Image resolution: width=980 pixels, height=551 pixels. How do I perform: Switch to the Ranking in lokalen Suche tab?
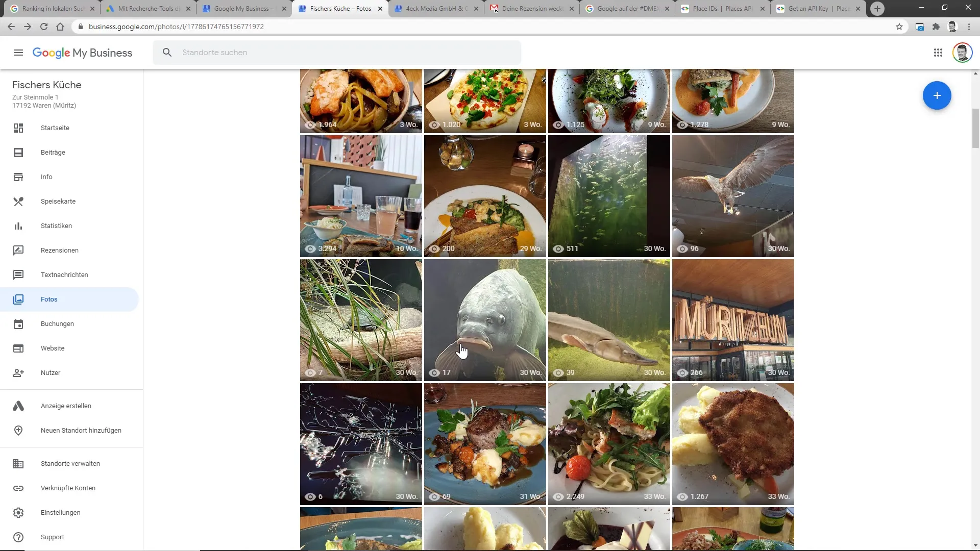click(53, 9)
